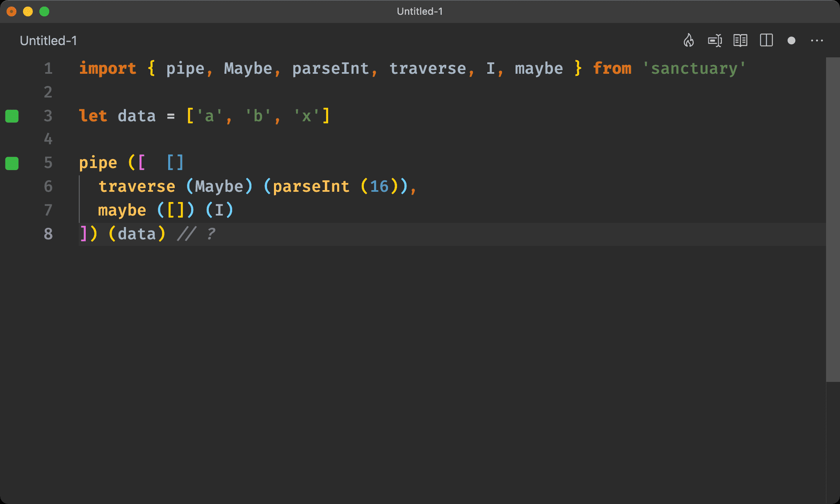
Task: Select the Untitled-1 editor tab
Action: (x=48, y=41)
